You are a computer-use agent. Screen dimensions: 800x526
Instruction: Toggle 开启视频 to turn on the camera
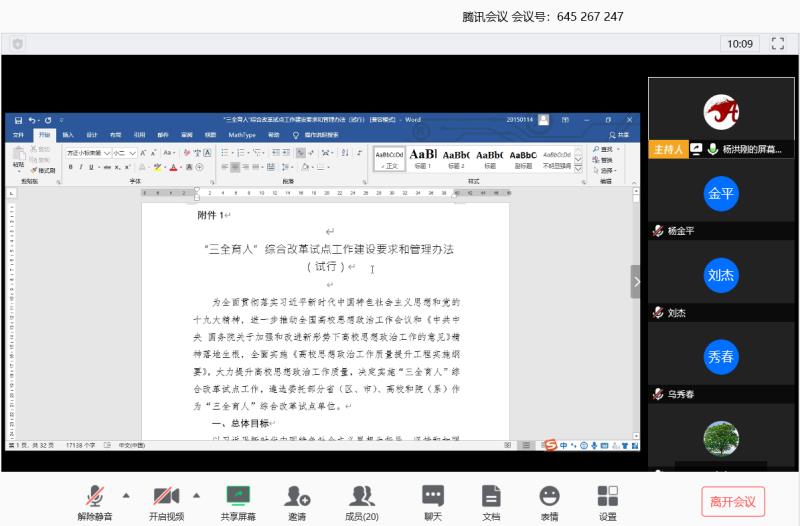(165, 496)
